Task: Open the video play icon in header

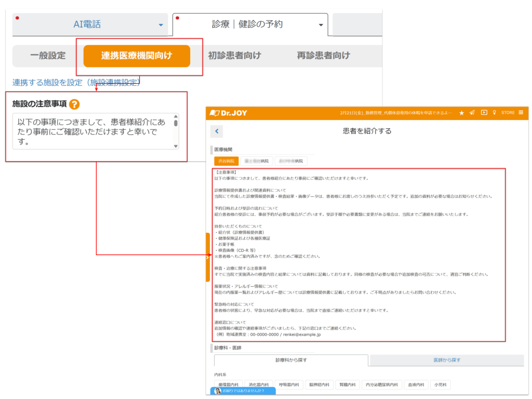Action: 484,113
